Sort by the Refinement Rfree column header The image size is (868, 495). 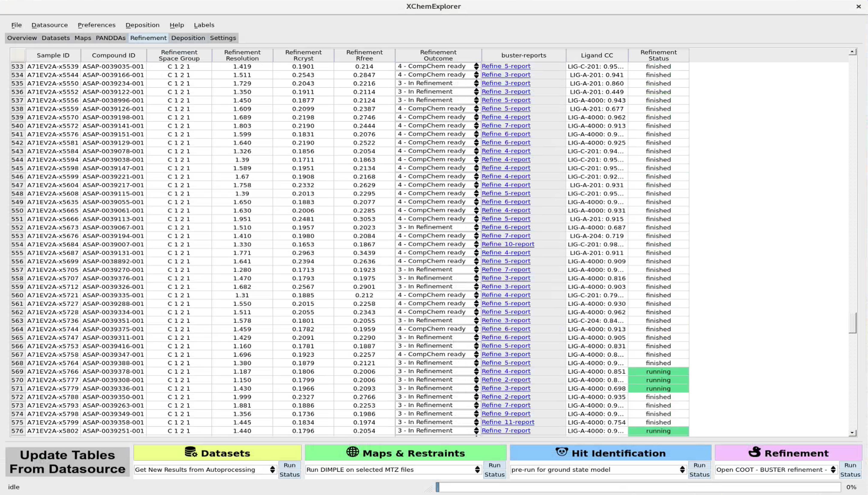click(364, 55)
